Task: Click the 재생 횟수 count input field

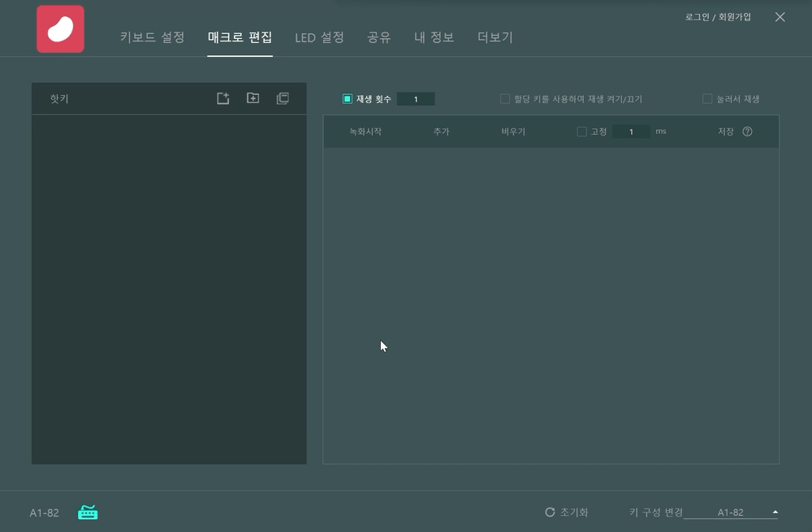Action: point(416,99)
